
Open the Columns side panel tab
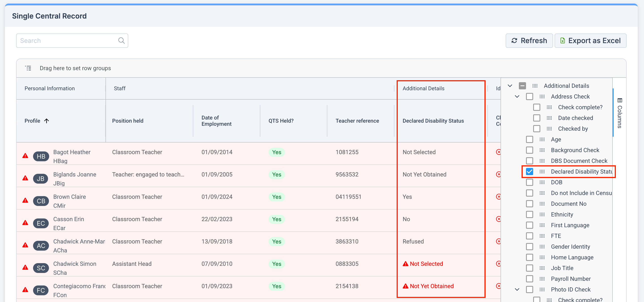pos(619,113)
